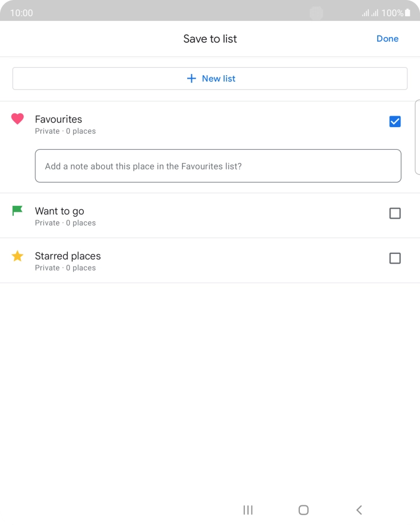Select the Want to go list title
The image size is (420, 525).
[x=60, y=211]
